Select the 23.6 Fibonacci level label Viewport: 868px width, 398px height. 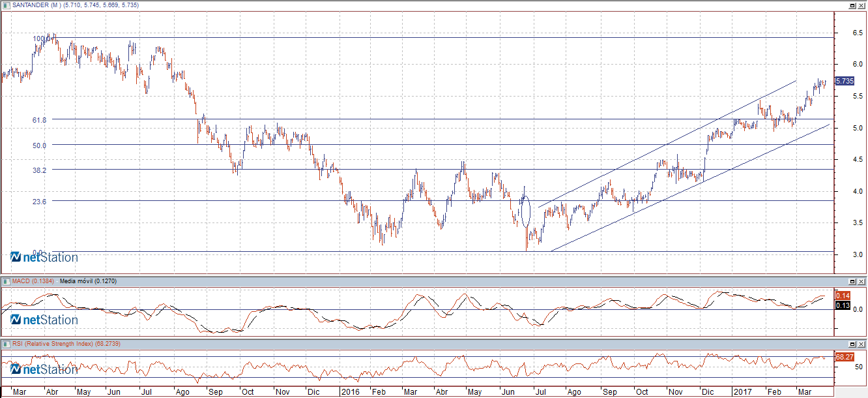coord(39,202)
